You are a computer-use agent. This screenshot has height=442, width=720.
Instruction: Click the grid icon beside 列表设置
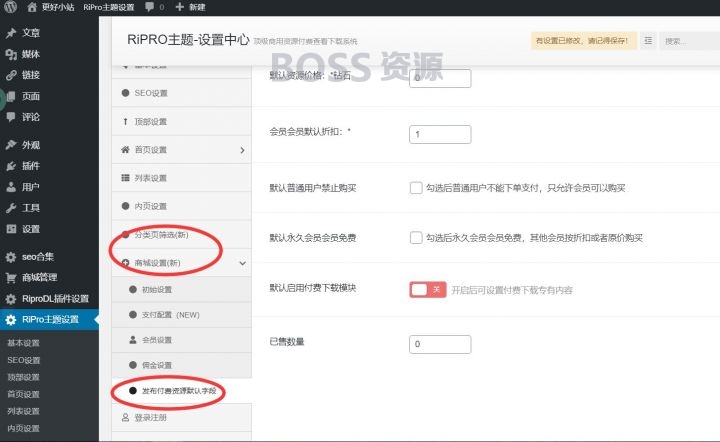[125, 178]
